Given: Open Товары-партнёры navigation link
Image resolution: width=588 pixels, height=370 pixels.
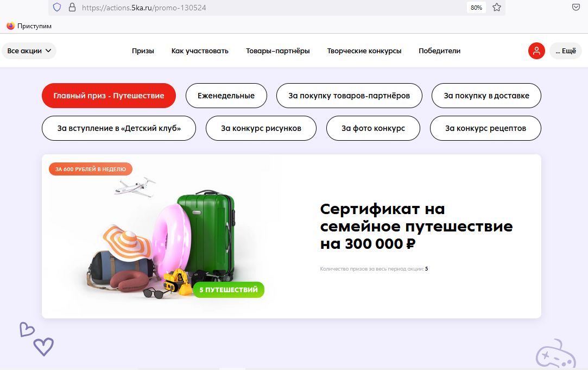Looking at the screenshot, I should (x=277, y=51).
